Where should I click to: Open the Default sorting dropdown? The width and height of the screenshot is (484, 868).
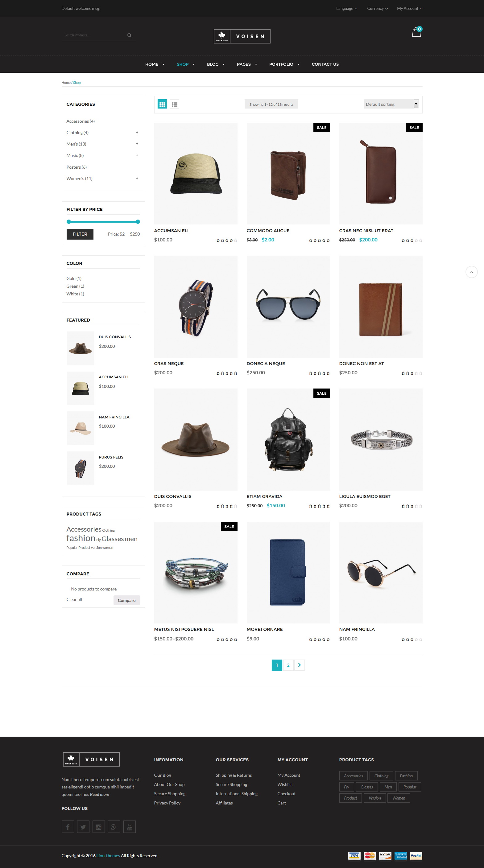[x=391, y=104]
